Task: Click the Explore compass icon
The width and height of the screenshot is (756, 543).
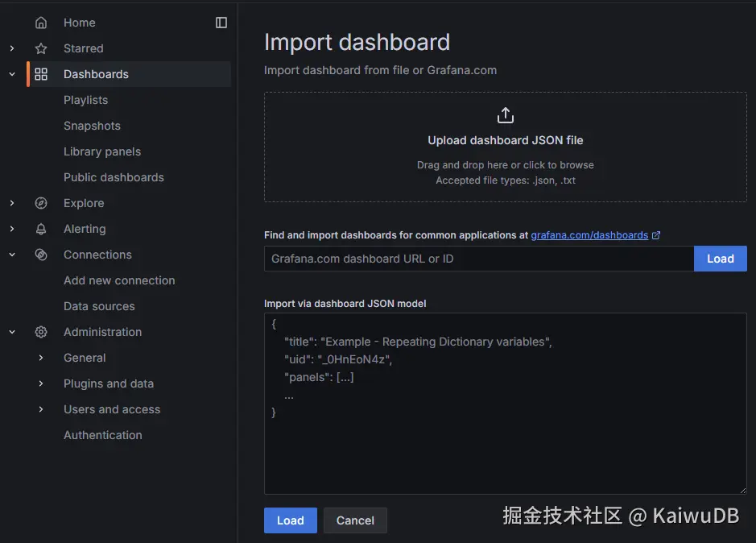Action: point(41,203)
